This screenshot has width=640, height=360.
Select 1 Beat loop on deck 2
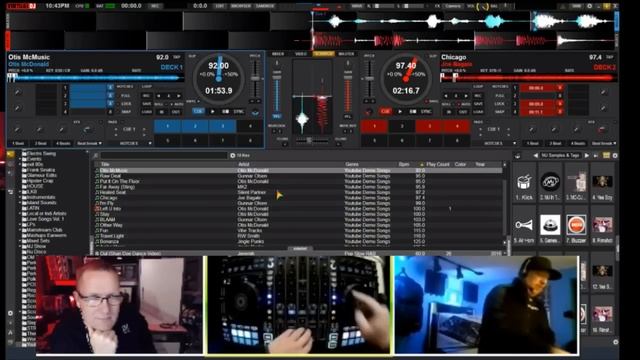tap(533, 144)
